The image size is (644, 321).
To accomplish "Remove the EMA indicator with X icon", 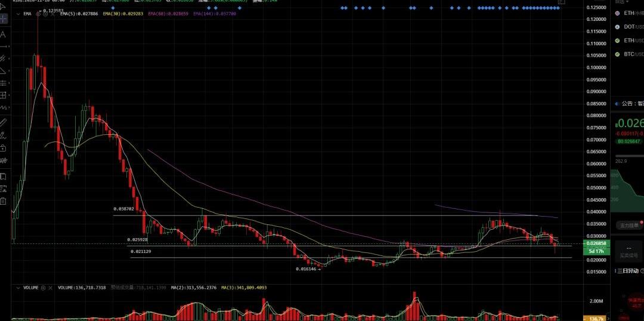I will (52, 13).
